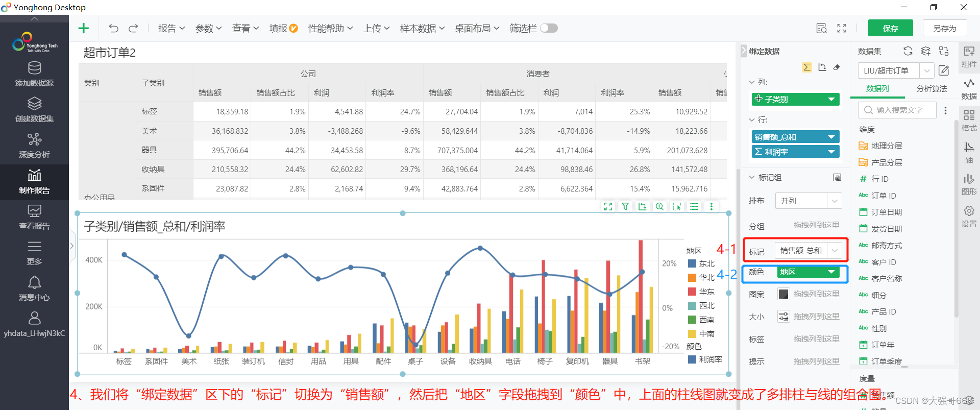Open the 报告 menu
Viewport: 980px width, 410px height.
[171, 29]
